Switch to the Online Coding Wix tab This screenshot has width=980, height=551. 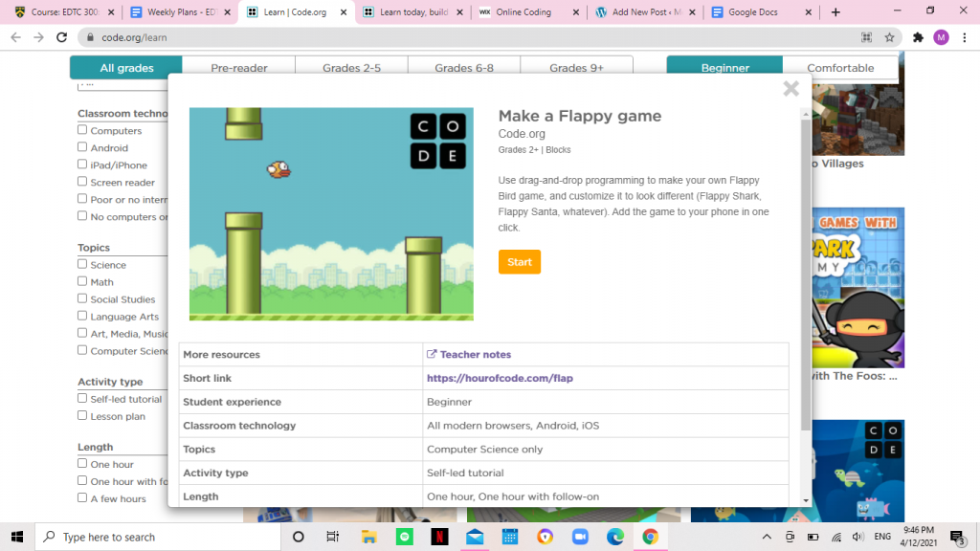pos(528,11)
